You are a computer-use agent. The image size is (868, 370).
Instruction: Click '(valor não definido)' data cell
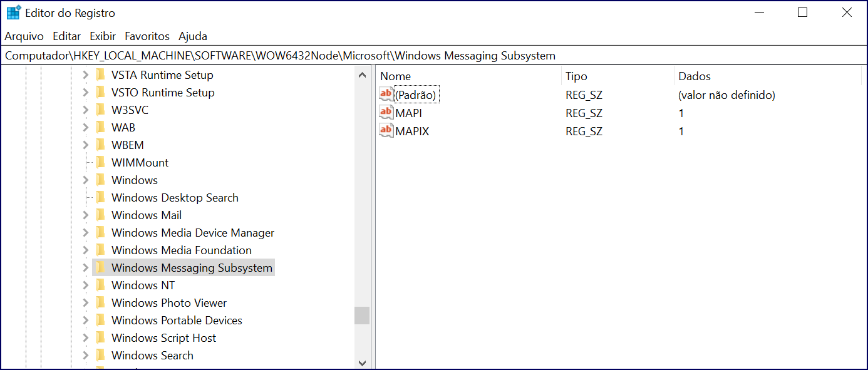point(726,95)
